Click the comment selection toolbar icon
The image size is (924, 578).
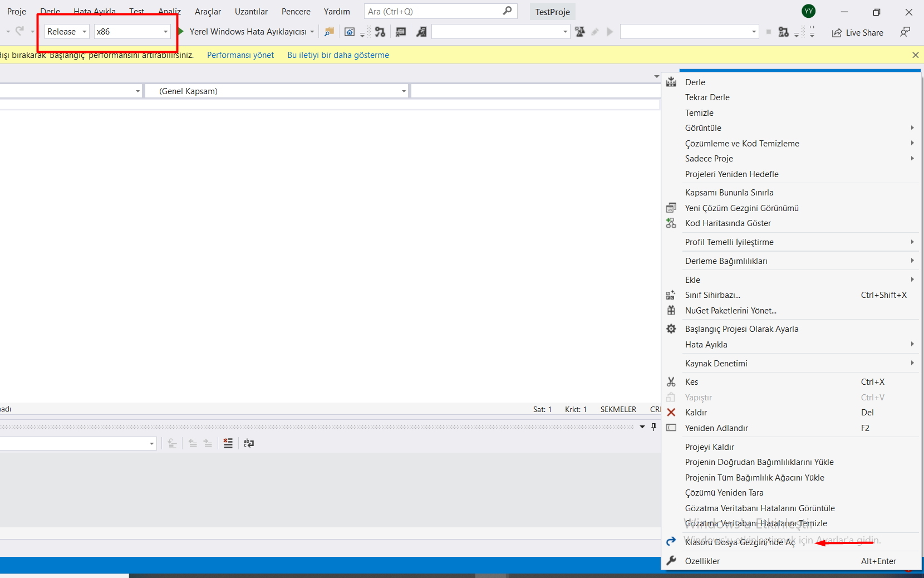click(x=401, y=32)
